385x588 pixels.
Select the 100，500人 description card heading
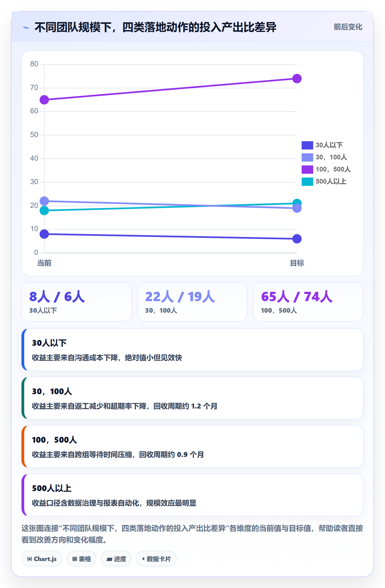(x=54, y=440)
